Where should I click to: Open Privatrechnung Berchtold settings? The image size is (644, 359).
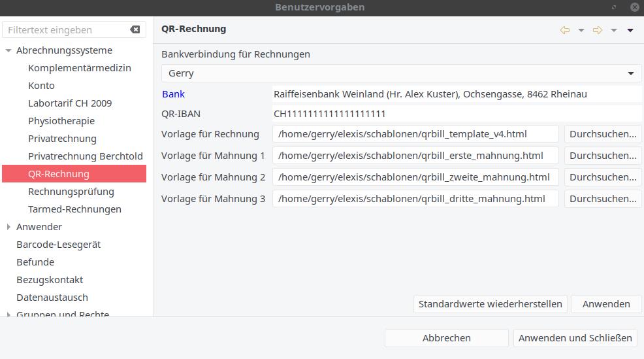coord(86,156)
